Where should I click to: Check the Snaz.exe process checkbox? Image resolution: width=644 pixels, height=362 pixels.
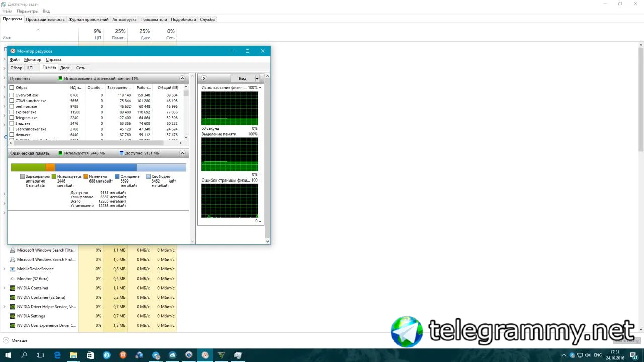[12, 123]
